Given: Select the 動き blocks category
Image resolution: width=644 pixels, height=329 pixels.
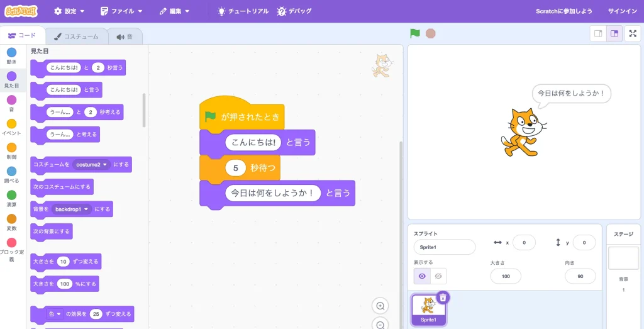Looking at the screenshot, I should (x=11, y=56).
